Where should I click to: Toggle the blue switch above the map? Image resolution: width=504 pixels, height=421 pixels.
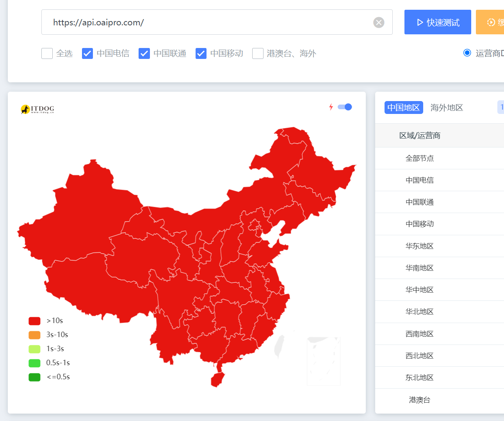(345, 107)
